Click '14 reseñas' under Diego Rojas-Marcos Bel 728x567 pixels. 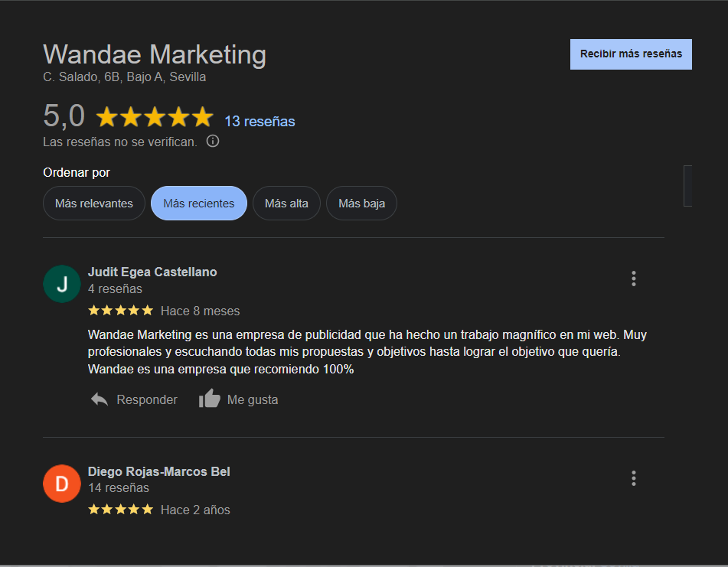(x=119, y=487)
